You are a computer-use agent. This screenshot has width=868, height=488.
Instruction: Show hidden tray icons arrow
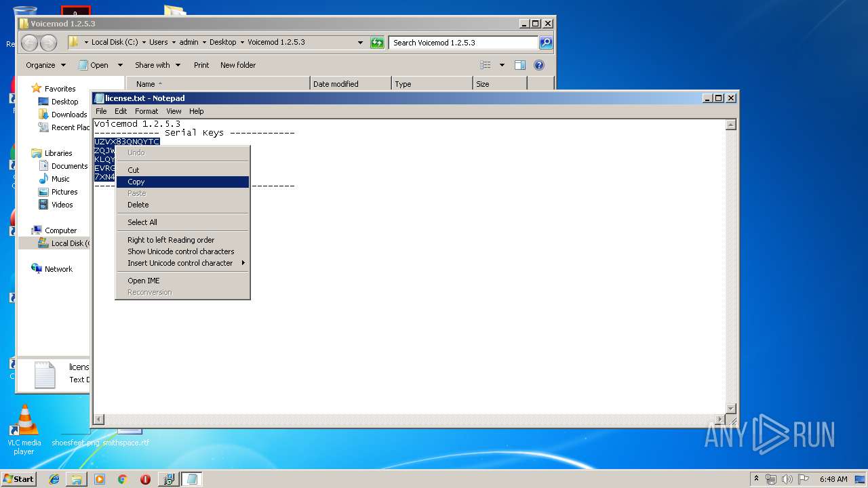[x=757, y=479]
